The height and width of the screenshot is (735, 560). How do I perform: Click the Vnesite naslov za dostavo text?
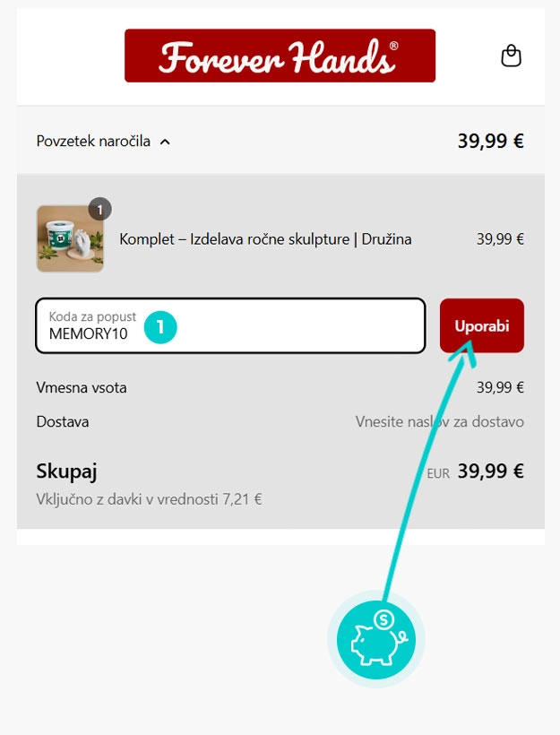coord(439,421)
